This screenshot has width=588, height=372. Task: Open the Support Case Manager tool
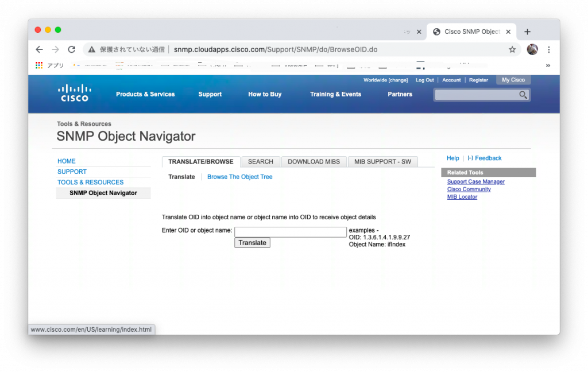pos(475,181)
